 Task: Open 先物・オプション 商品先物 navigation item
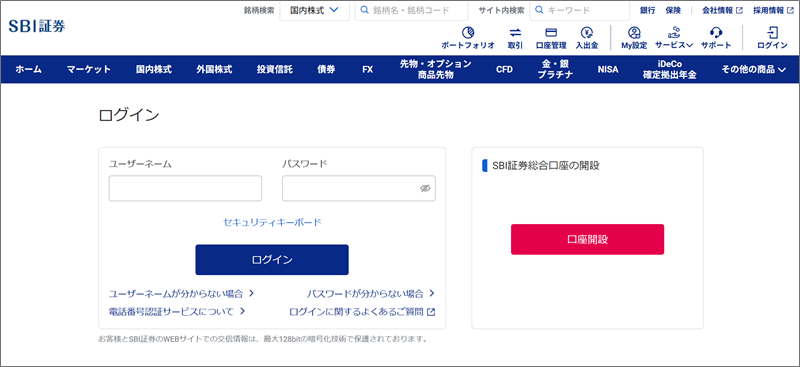(x=436, y=69)
